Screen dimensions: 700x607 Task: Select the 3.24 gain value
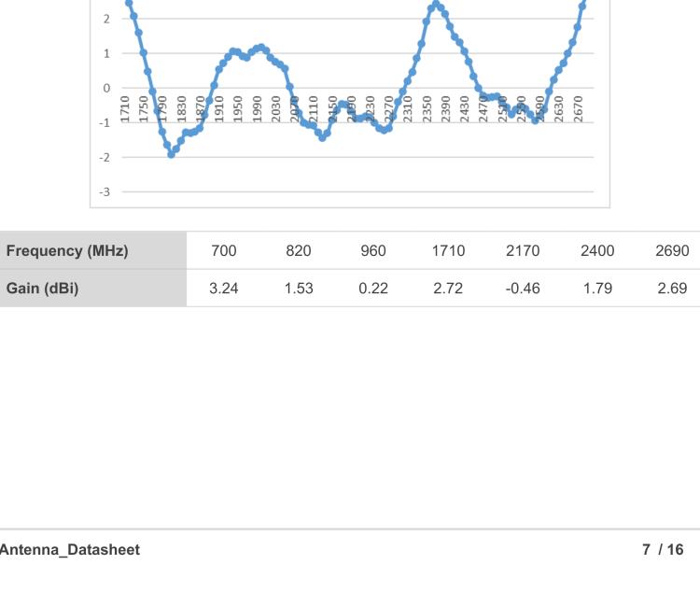pyautogui.click(x=224, y=288)
